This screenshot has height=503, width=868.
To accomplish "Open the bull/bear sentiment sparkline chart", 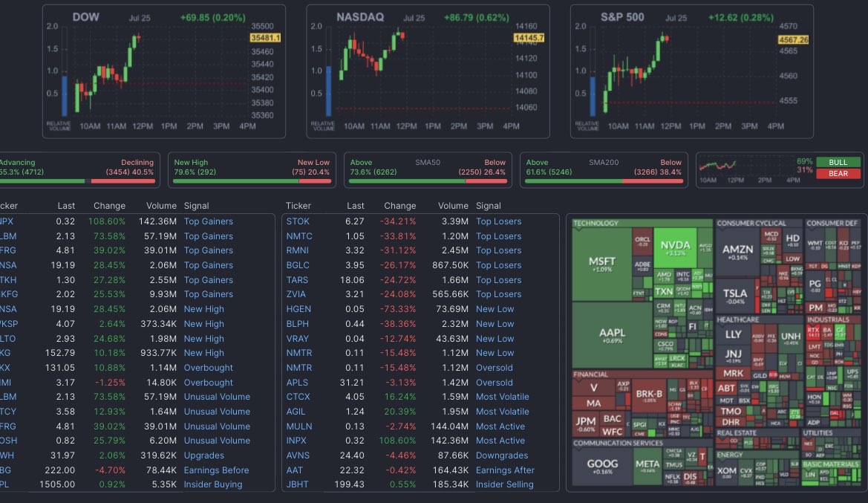I will tap(747, 170).
